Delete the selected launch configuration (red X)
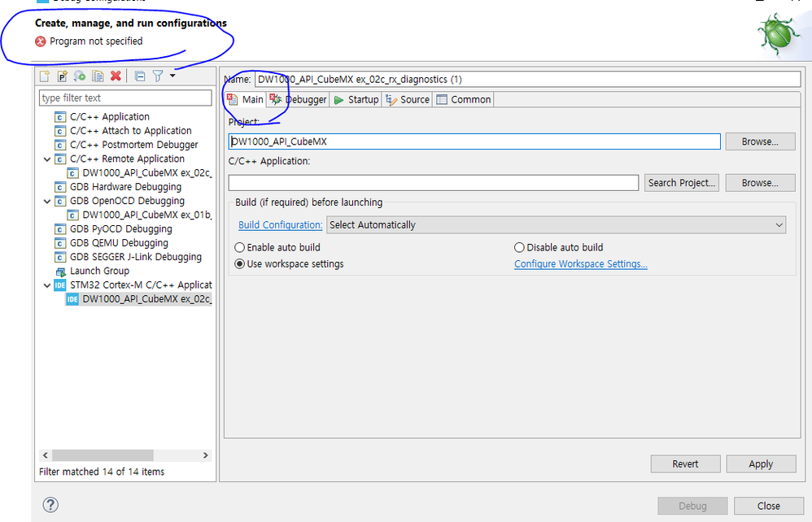The width and height of the screenshot is (812, 522). pos(116,76)
